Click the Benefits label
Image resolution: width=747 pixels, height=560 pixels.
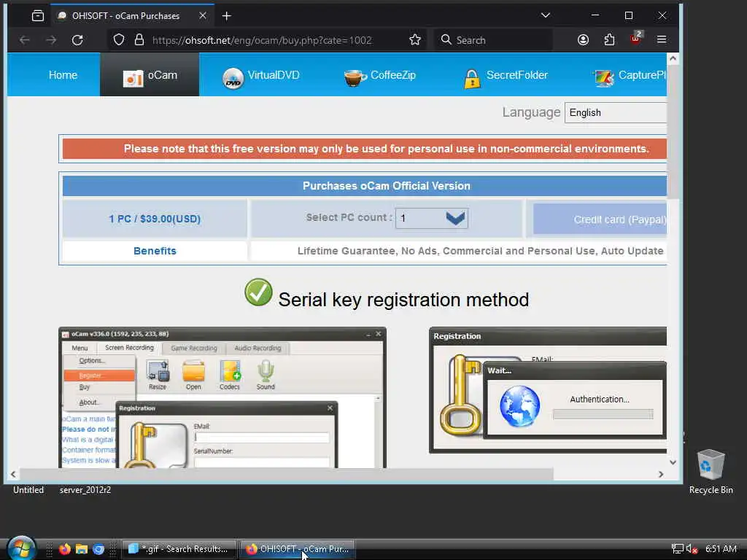point(155,251)
